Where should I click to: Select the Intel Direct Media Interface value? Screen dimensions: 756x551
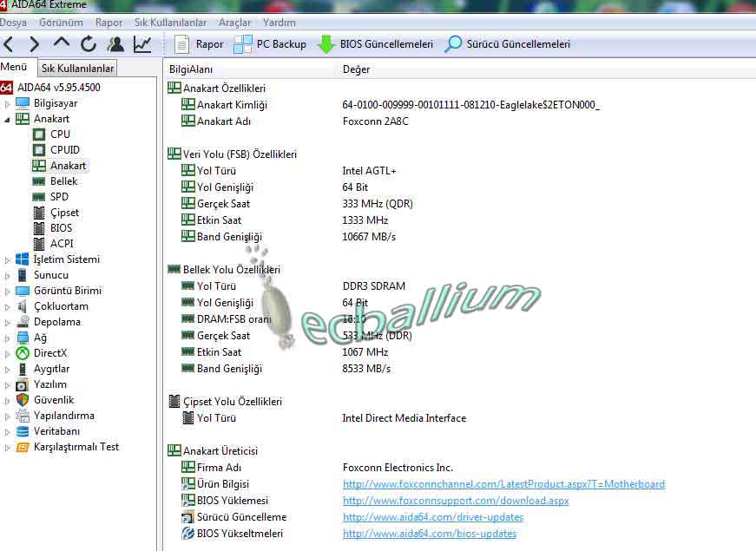coord(404,418)
